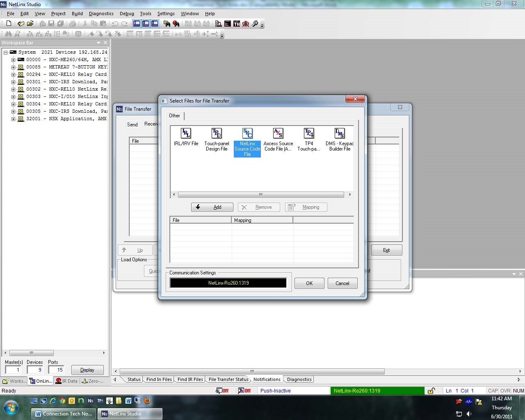525x420 pixels.
Task: Click the file type list horizontal scrollbar
Action: [x=261, y=194]
